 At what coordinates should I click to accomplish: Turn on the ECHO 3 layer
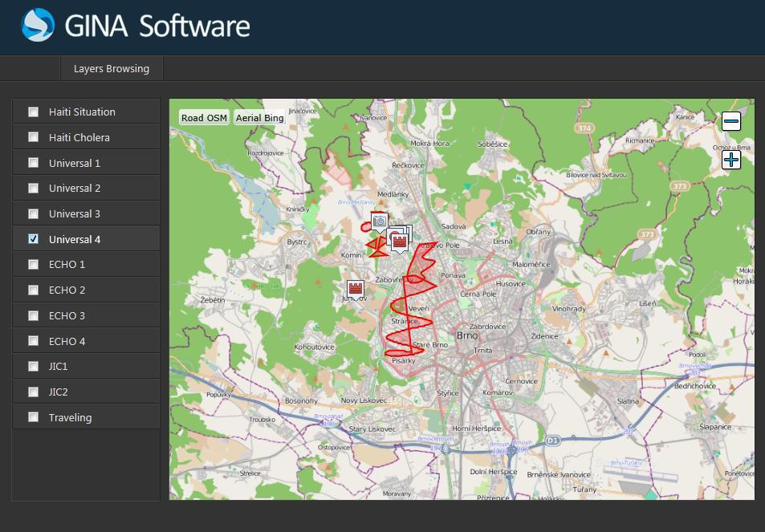(x=33, y=315)
